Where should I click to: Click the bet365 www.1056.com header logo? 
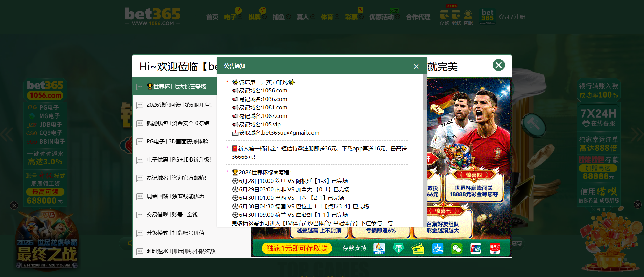coord(153,17)
